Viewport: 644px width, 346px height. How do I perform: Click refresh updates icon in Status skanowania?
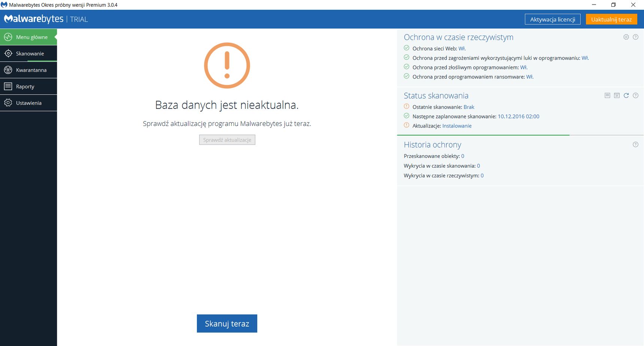coord(626,96)
